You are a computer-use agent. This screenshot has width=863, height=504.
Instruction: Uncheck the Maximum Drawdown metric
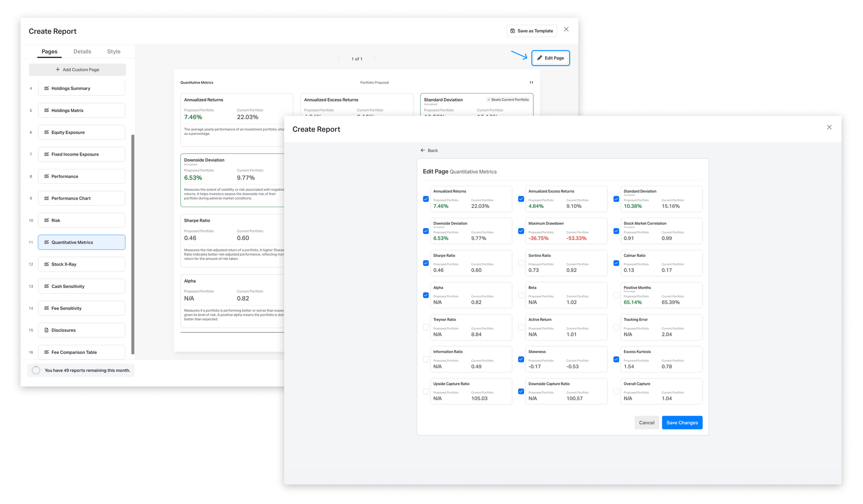pyautogui.click(x=521, y=231)
